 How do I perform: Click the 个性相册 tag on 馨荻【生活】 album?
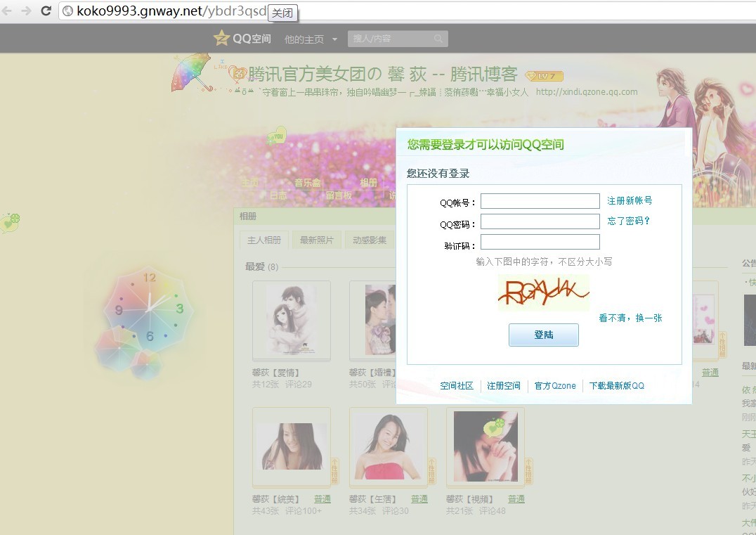431,471
